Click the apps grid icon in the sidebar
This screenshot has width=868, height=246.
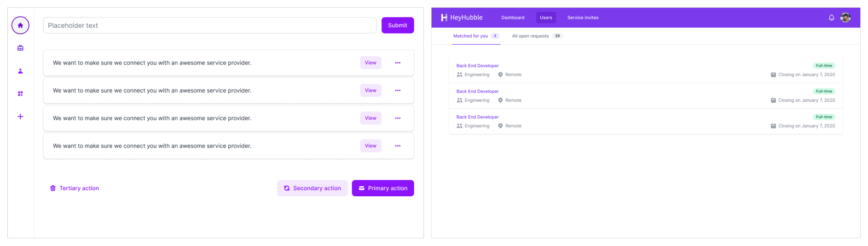pyautogui.click(x=20, y=94)
